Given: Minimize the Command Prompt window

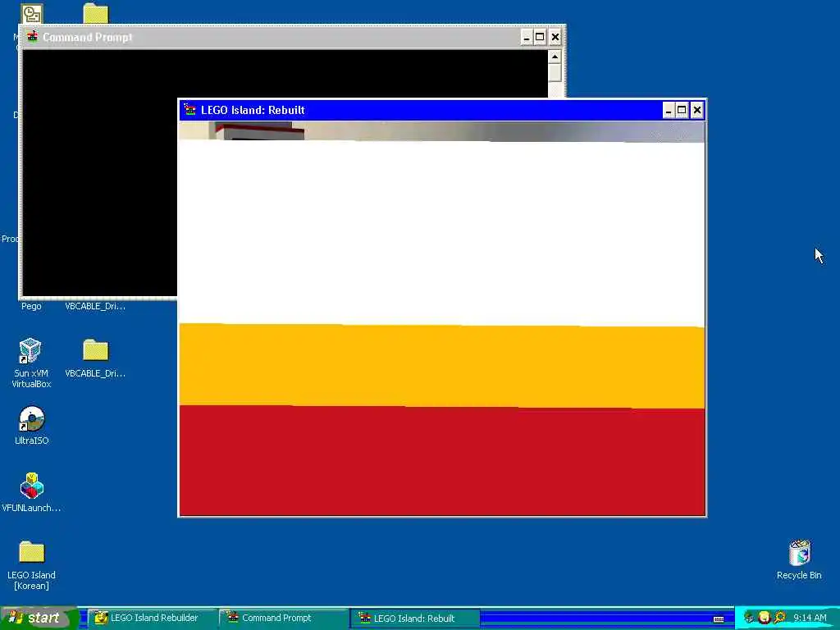Looking at the screenshot, I should coord(527,37).
